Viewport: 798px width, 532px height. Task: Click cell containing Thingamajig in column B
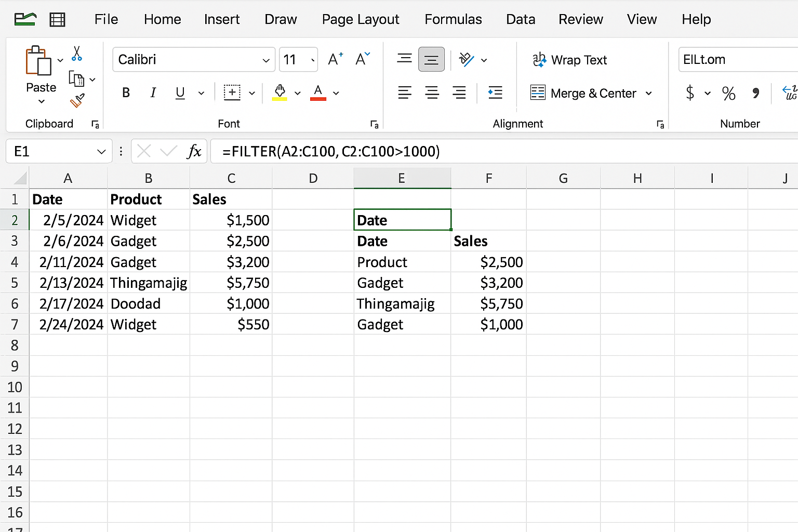(149, 283)
